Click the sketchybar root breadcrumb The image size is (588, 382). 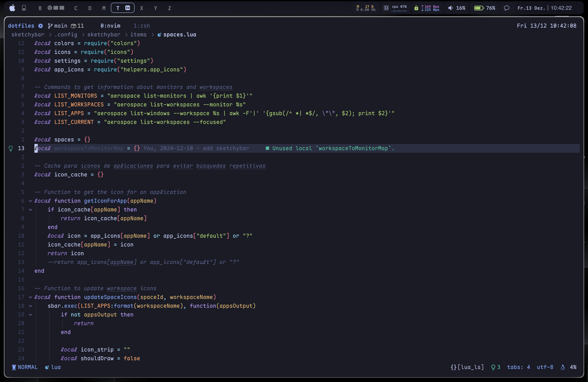[28, 35]
